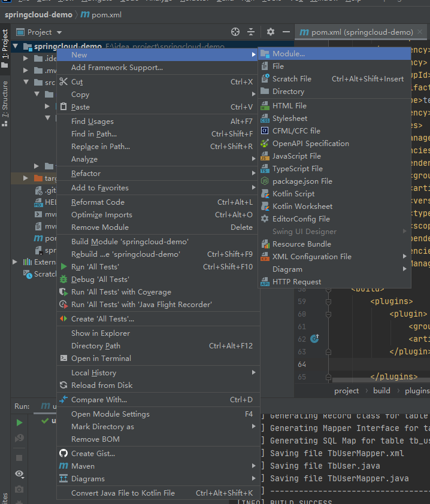Select Show in Explorer entry

click(x=158, y=333)
